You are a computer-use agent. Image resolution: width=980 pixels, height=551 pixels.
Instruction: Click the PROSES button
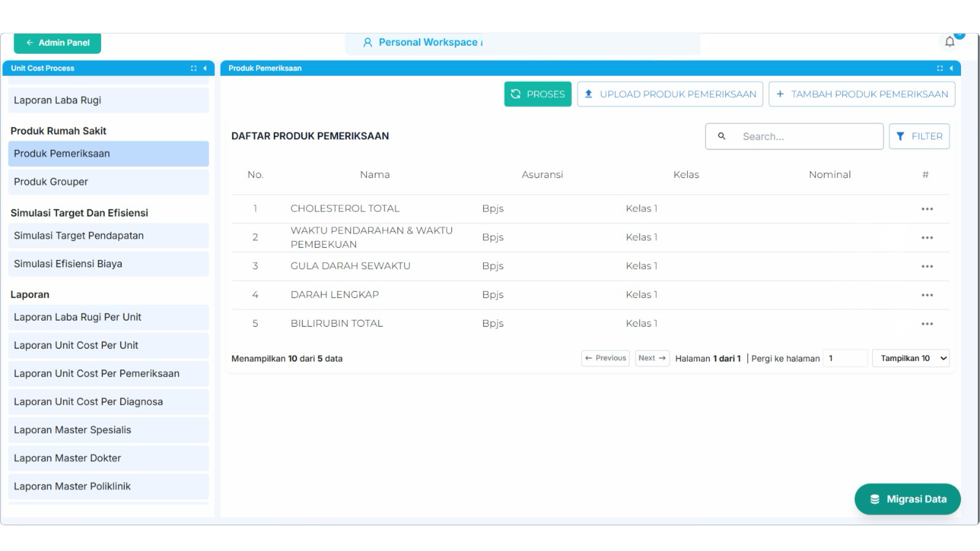pyautogui.click(x=538, y=94)
